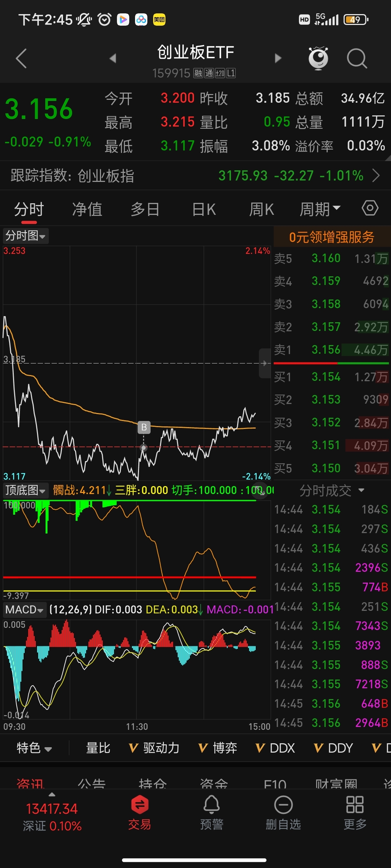Viewport: 391px width, 868px height.
Task: Select 博弈 indicator label
Action: [x=225, y=748]
